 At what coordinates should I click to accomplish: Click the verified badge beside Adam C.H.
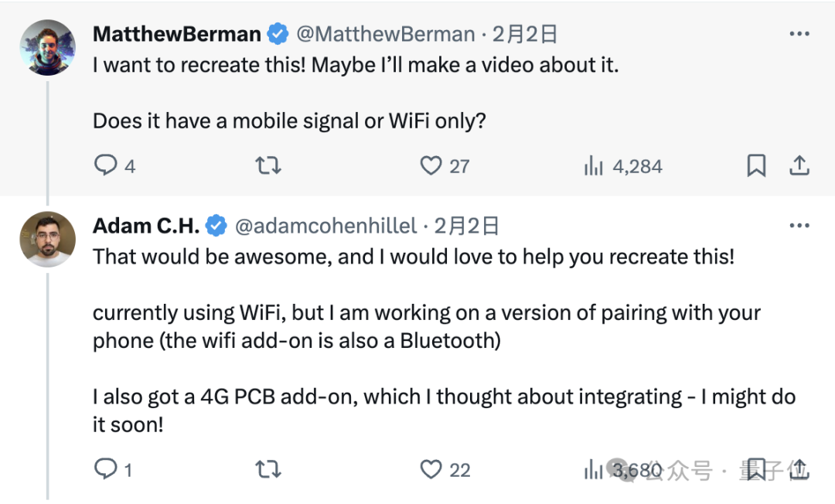[217, 226]
